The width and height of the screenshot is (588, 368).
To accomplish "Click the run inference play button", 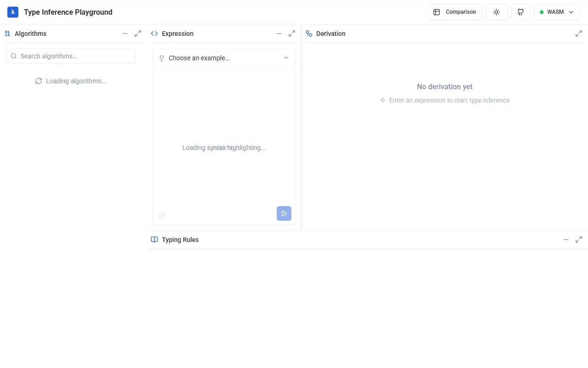I will pyautogui.click(x=284, y=213).
